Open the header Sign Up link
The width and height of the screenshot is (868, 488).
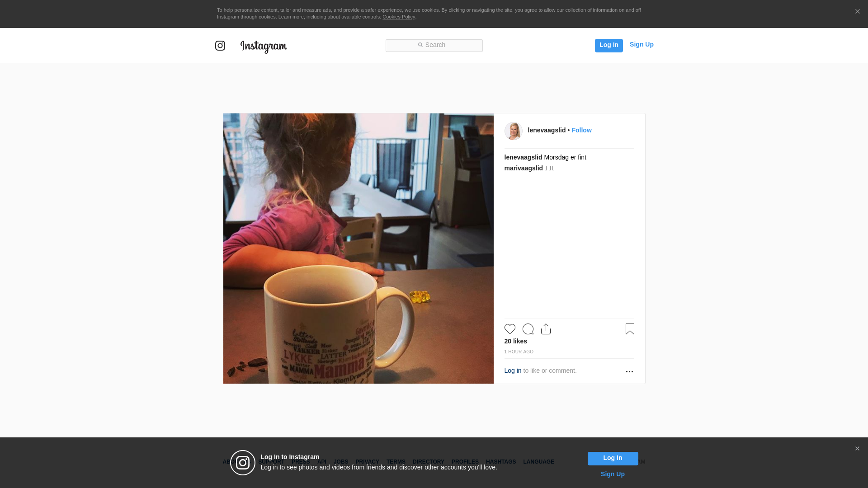[642, 44]
